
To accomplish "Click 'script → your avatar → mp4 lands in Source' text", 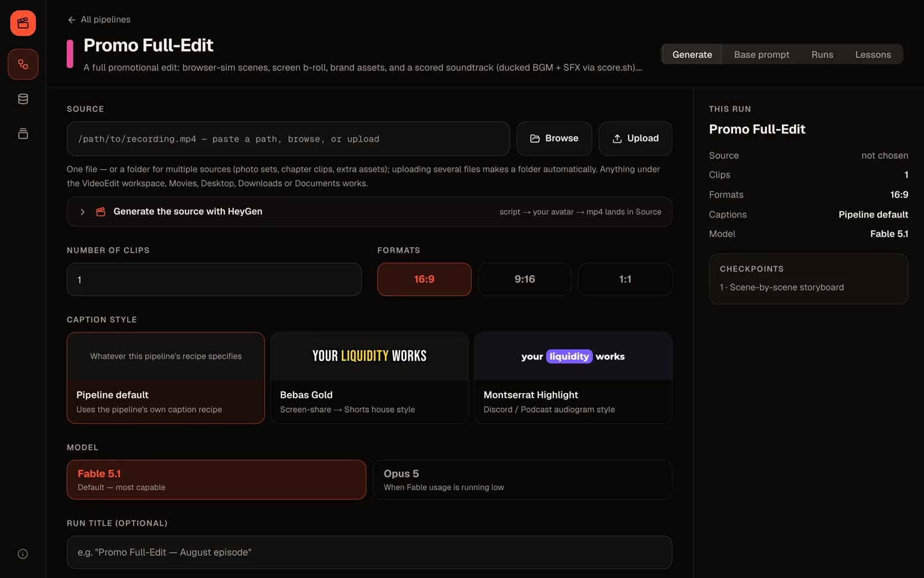I will pyautogui.click(x=580, y=212).
